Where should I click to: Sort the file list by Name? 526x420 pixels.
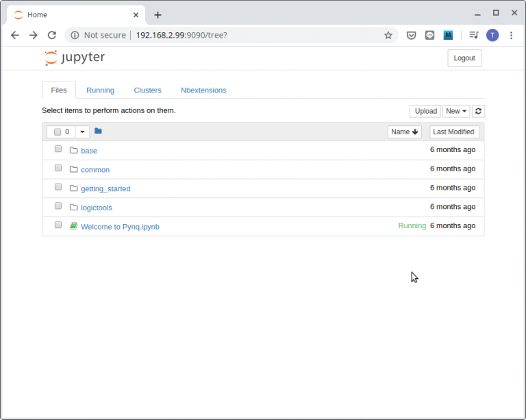click(404, 132)
